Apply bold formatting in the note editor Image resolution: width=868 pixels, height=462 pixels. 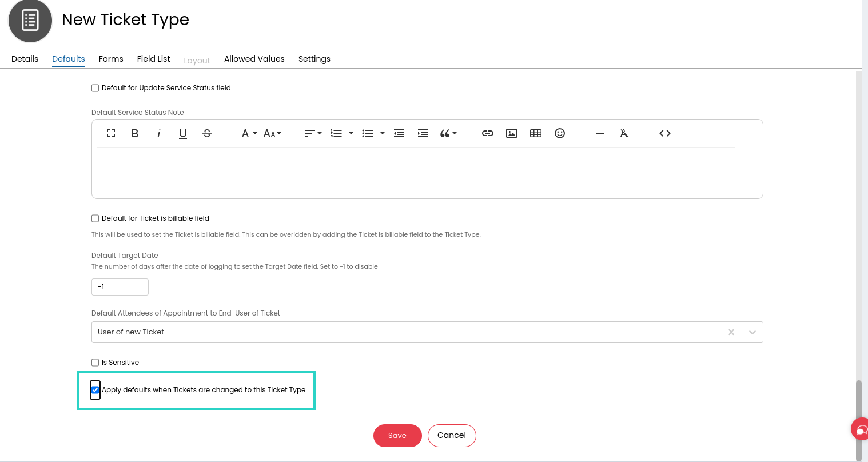[135, 133]
